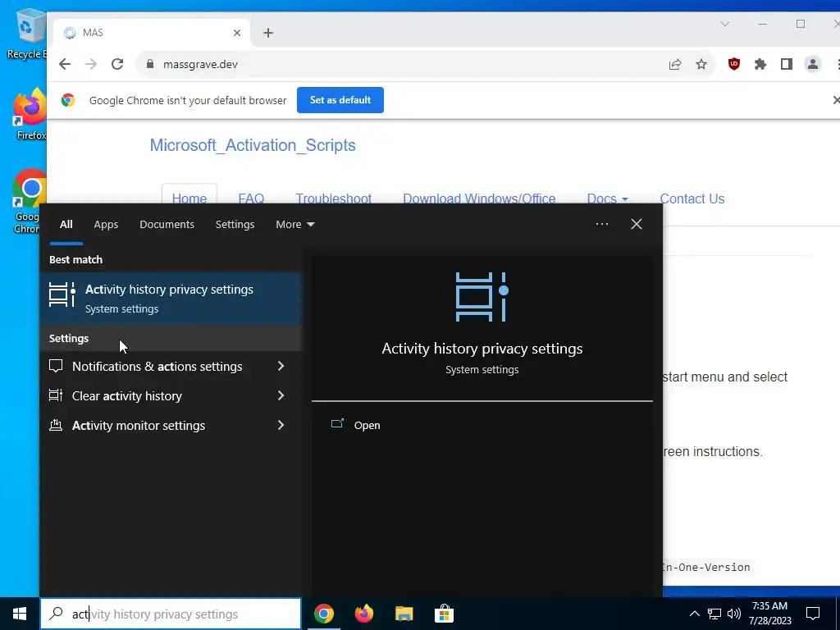
Task: Select the Google Chrome desktop shortcut
Action: coord(29,203)
